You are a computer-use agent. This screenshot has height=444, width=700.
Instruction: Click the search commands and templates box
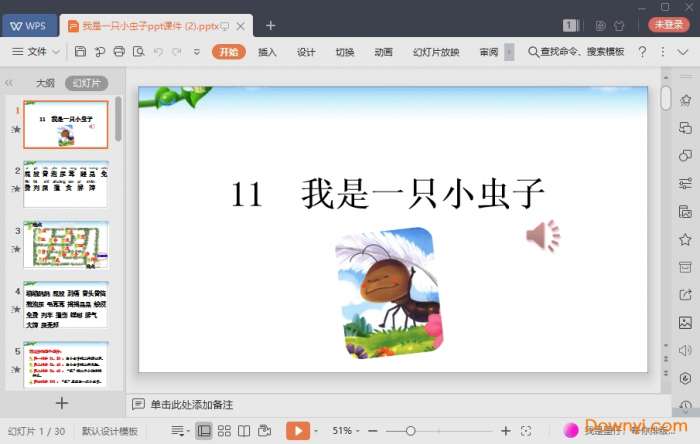point(576,52)
